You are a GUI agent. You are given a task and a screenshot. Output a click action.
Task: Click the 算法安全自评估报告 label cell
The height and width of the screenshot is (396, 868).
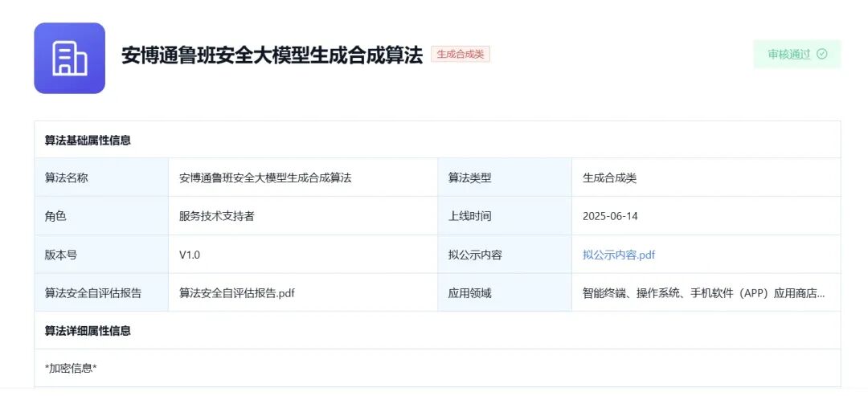tap(101, 293)
